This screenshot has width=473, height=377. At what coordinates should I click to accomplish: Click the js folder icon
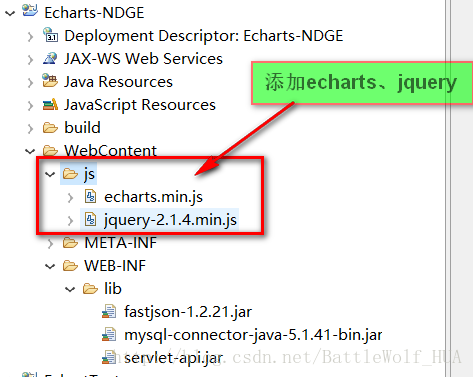70,174
